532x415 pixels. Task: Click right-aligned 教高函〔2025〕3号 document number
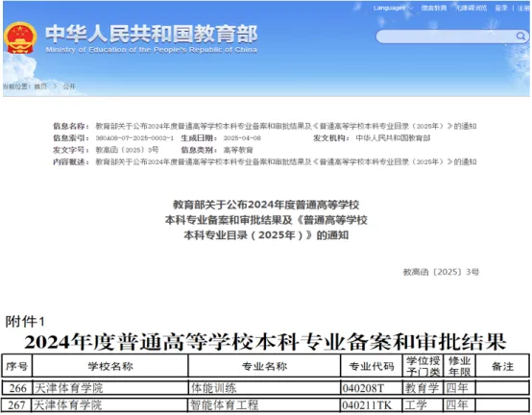[x=441, y=272]
